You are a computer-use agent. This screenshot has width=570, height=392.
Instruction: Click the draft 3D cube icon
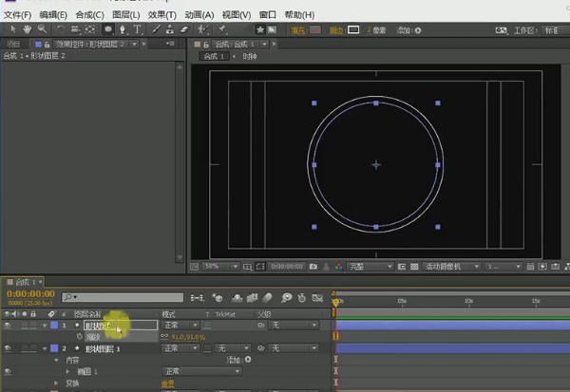218,298
